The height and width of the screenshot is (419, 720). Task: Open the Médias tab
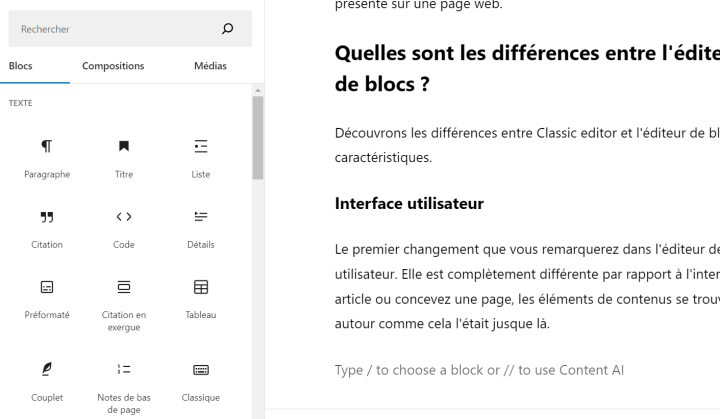point(210,66)
